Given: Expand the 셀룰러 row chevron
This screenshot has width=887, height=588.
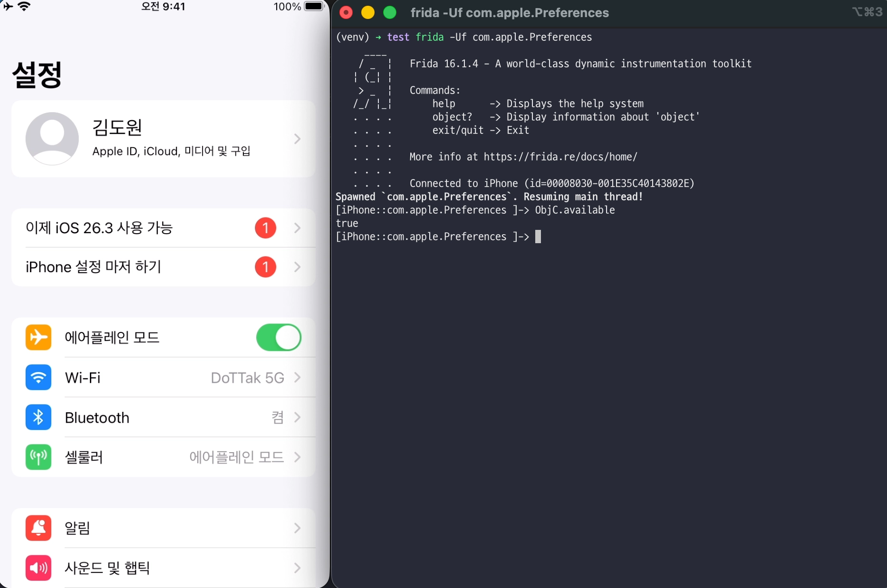Looking at the screenshot, I should point(298,457).
